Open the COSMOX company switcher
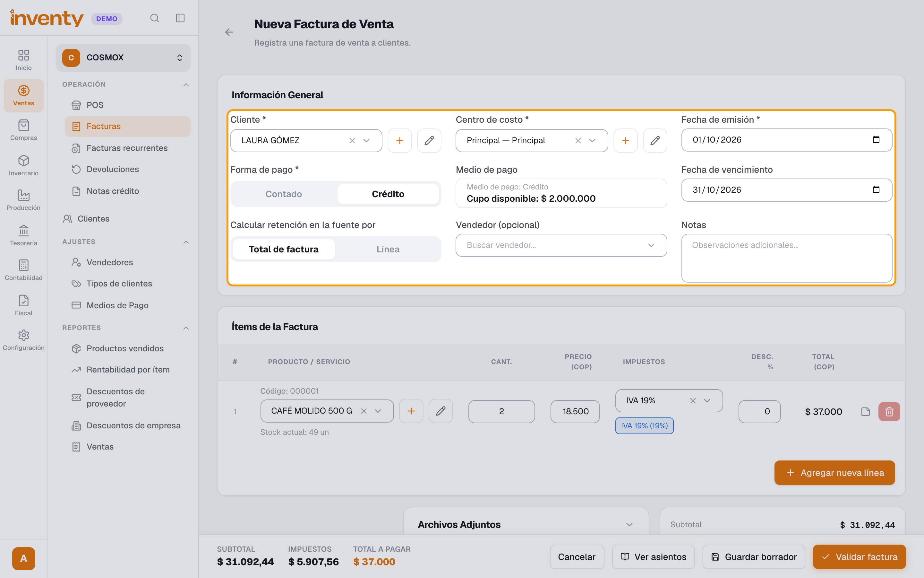 click(123, 58)
